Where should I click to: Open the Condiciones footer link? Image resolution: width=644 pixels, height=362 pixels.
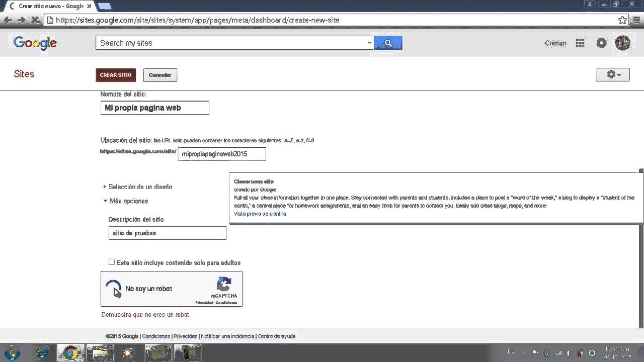[x=156, y=336]
